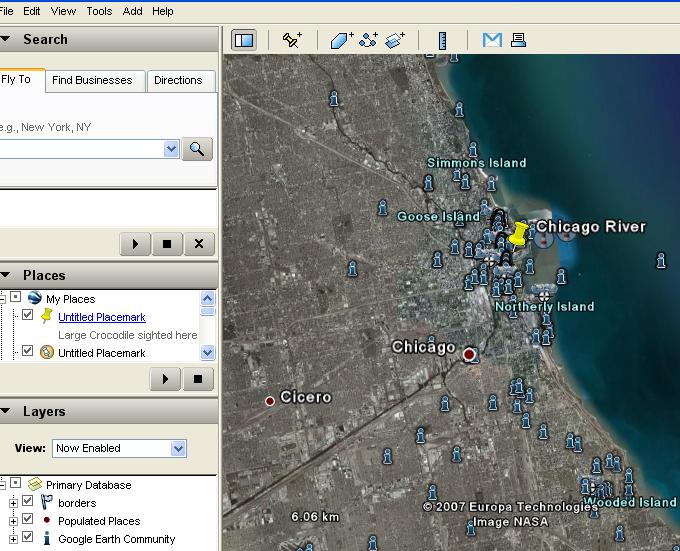Image resolution: width=680 pixels, height=551 pixels.
Task: Expand the borders layer tree node
Action: [13, 503]
